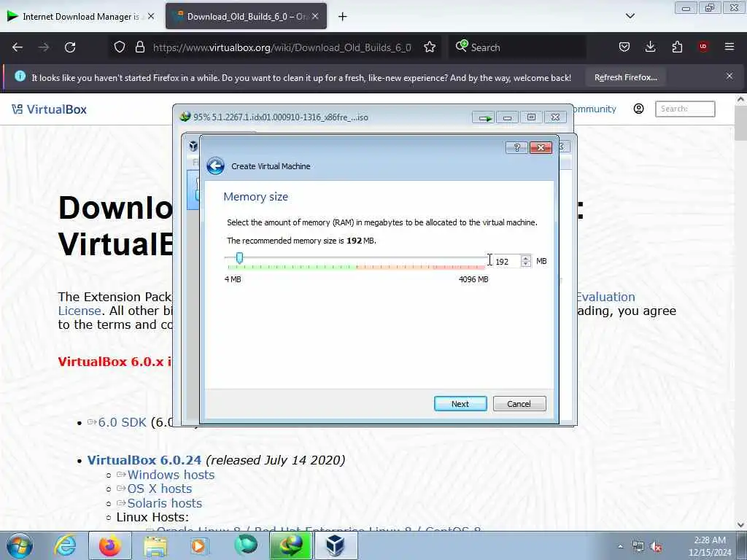Open the user account icon on VirtualBox site
747x560 pixels.
click(x=639, y=109)
